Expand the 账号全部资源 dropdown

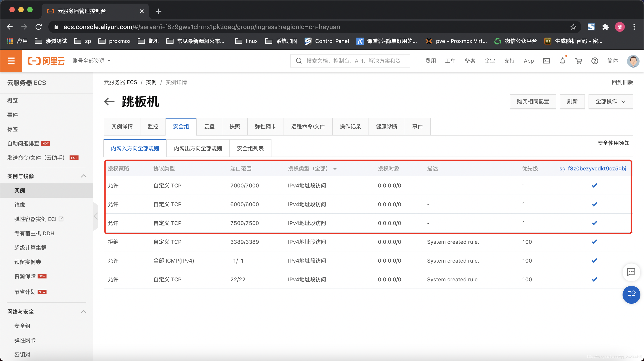coord(91,61)
